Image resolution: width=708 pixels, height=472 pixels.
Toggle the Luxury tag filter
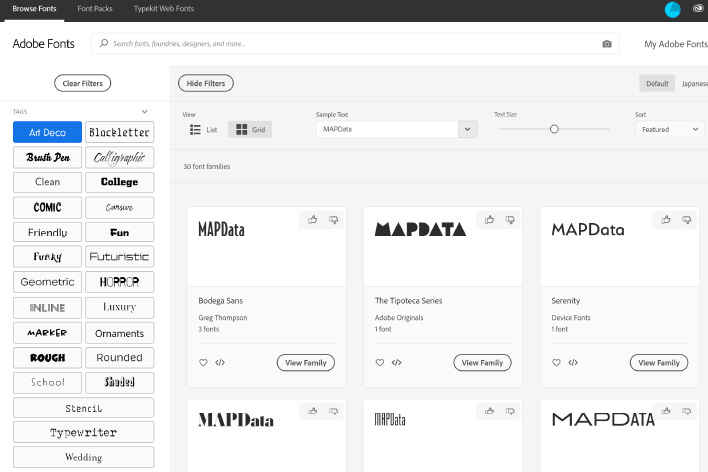(x=120, y=307)
